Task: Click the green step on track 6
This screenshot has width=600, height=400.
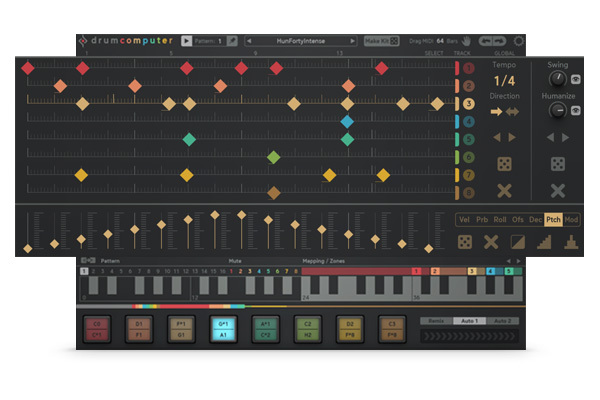Action: (274, 157)
